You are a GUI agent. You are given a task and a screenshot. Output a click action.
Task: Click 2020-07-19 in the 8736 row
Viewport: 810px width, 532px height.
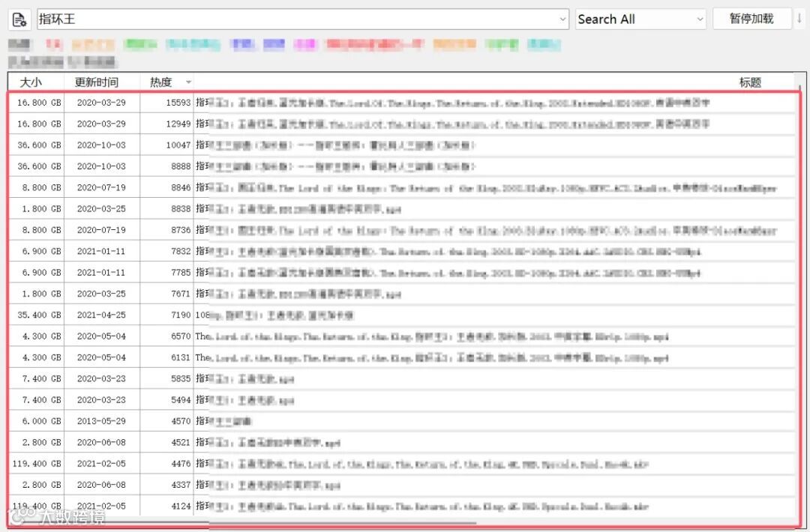click(x=101, y=230)
